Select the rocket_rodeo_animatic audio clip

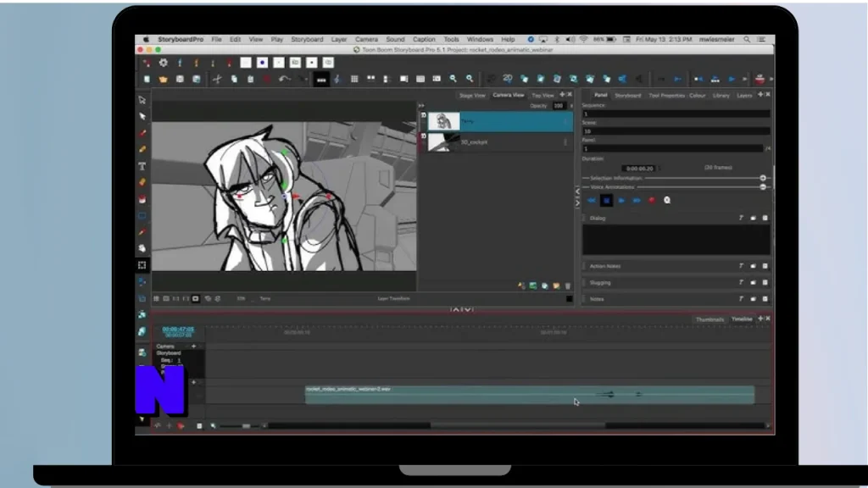pyautogui.click(x=529, y=395)
